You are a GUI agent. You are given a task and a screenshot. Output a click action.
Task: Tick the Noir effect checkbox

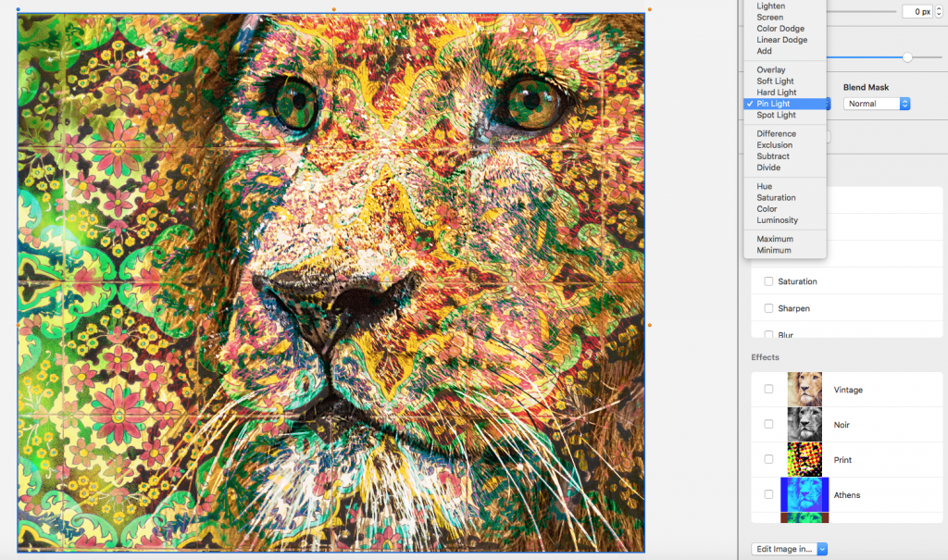coord(768,424)
